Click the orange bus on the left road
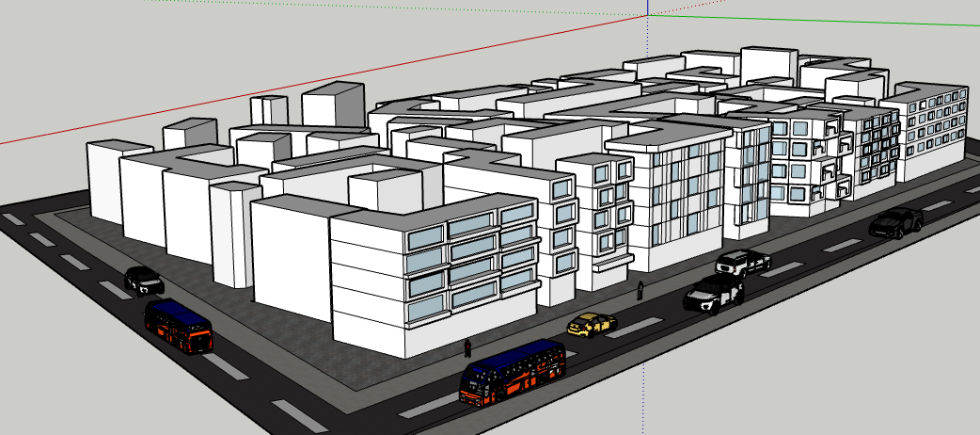Screen dimensions: 980x435 178,326
